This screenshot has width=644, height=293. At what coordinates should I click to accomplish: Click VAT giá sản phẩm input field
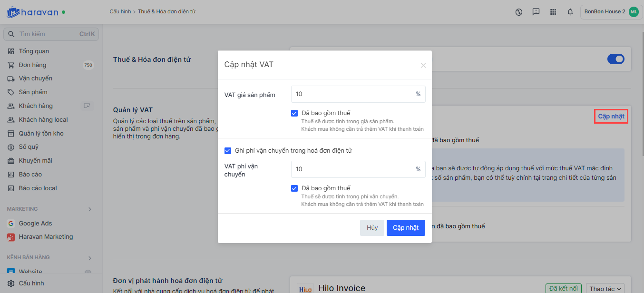point(358,94)
